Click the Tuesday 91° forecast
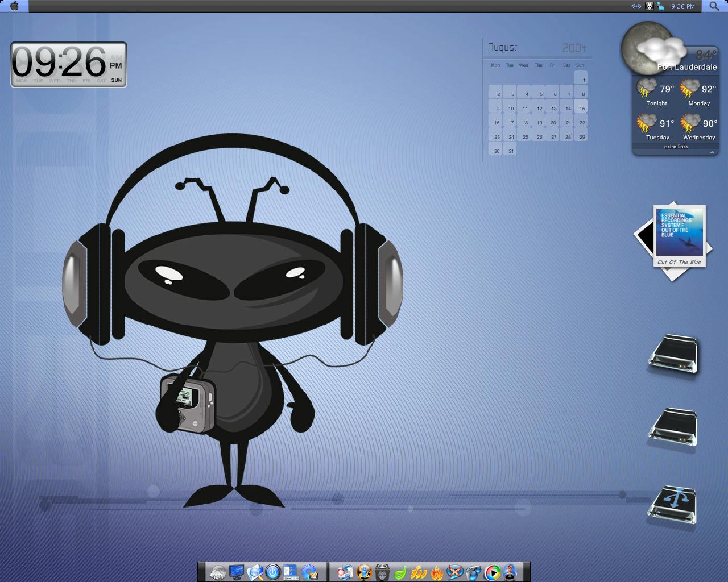The image size is (728, 582). click(x=656, y=127)
